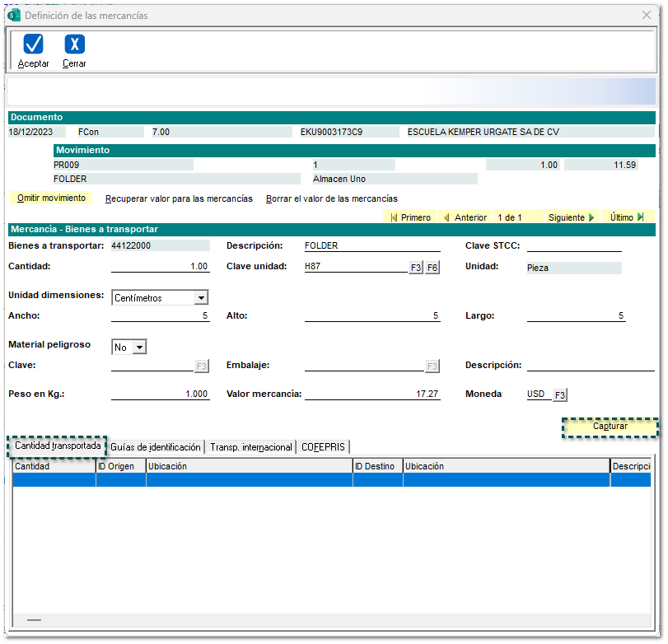The height and width of the screenshot is (644, 668).
Task: Click the Cerrar X icon
Action: pyautogui.click(x=74, y=44)
